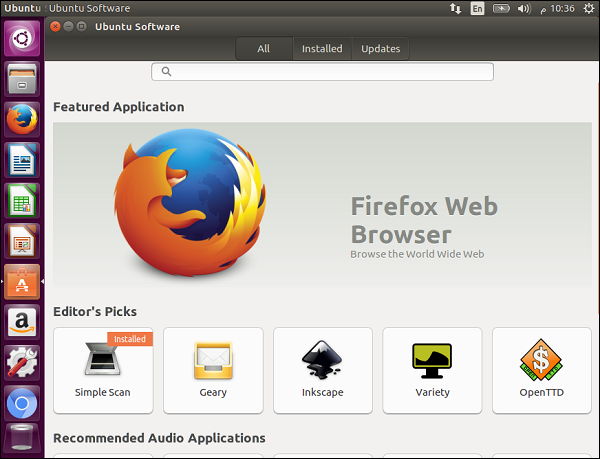Switch to the Updates tab
600x459 pixels.
tap(380, 49)
